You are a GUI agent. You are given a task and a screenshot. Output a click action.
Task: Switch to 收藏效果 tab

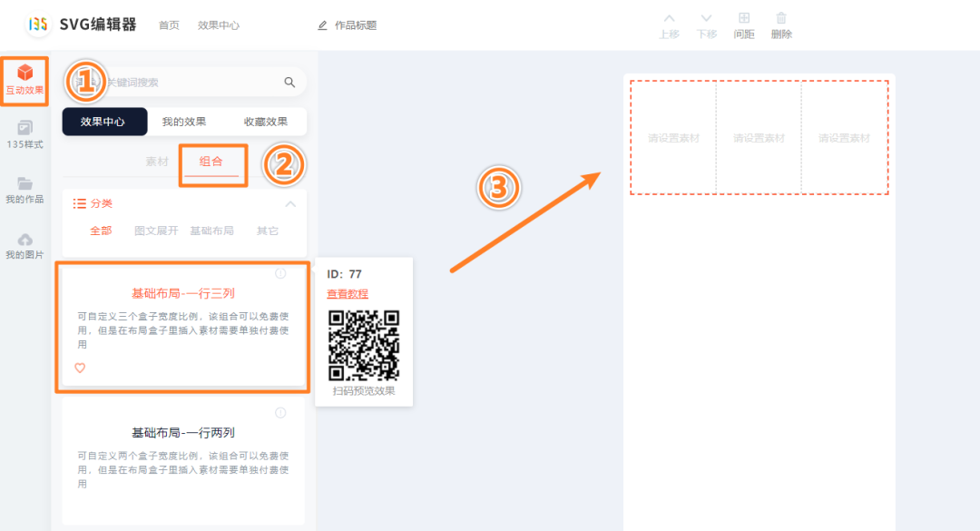point(266,122)
